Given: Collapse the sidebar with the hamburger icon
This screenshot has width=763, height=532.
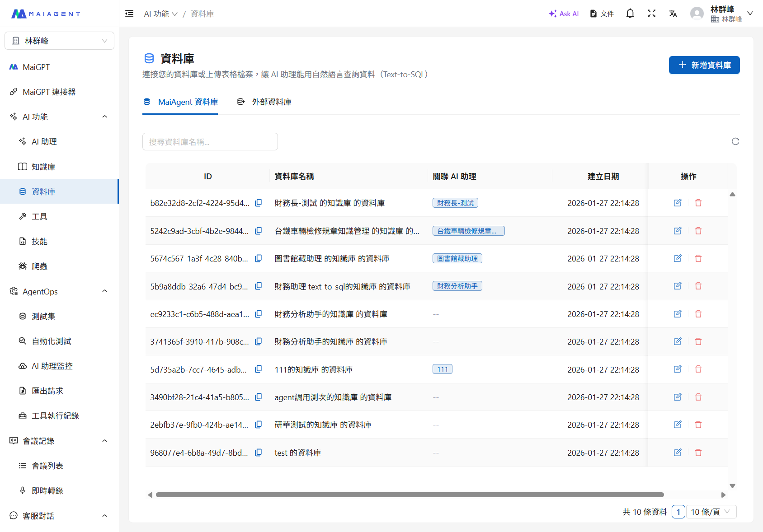Looking at the screenshot, I should tap(129, 14).
